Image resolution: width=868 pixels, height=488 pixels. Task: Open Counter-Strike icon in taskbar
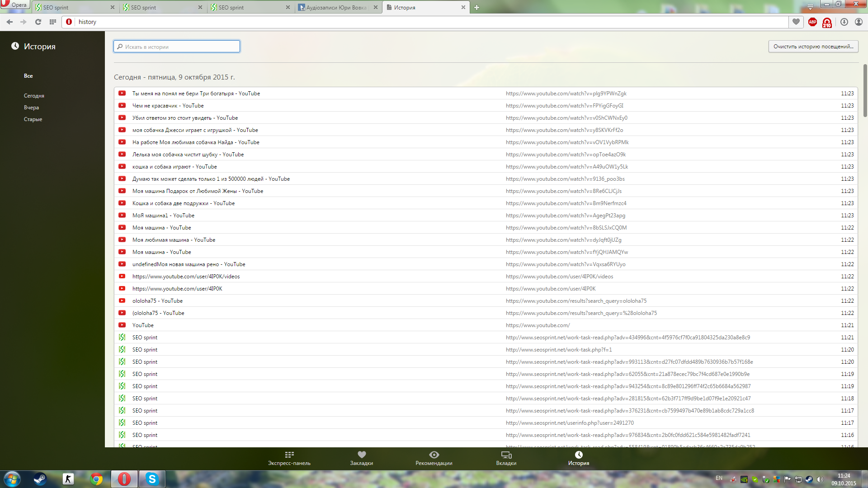click(68, 479)
